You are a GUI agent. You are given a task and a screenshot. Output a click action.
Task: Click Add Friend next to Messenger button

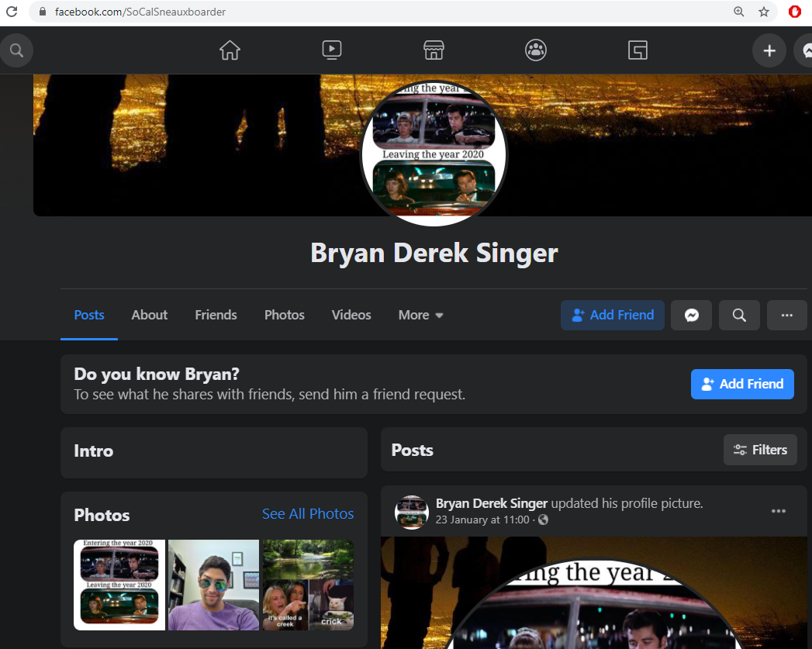613,315
